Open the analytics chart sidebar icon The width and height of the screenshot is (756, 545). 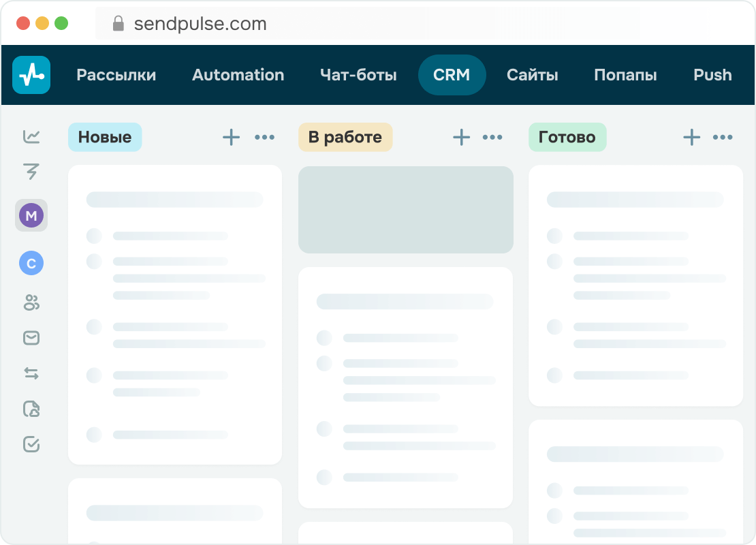pyautogui.click(x=31, y=136)
